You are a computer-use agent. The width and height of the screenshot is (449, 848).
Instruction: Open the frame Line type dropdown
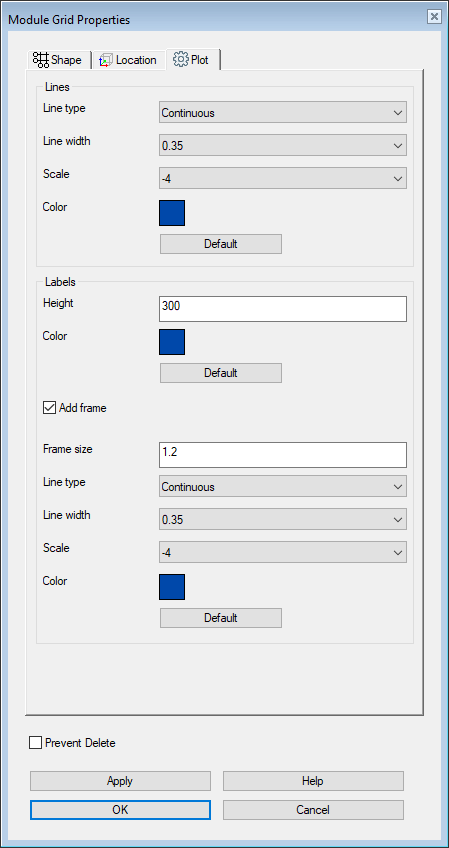click(283, 486)
